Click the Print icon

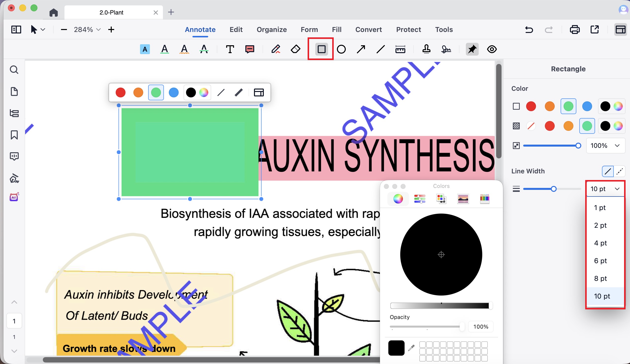coord(575,30)
